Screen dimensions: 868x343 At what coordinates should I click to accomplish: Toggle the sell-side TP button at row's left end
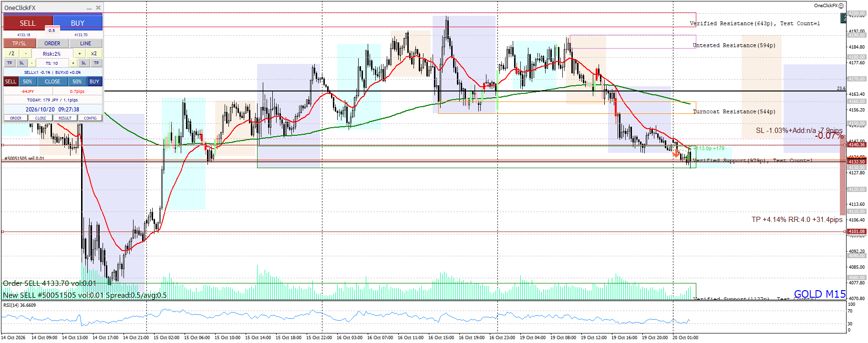10,63
